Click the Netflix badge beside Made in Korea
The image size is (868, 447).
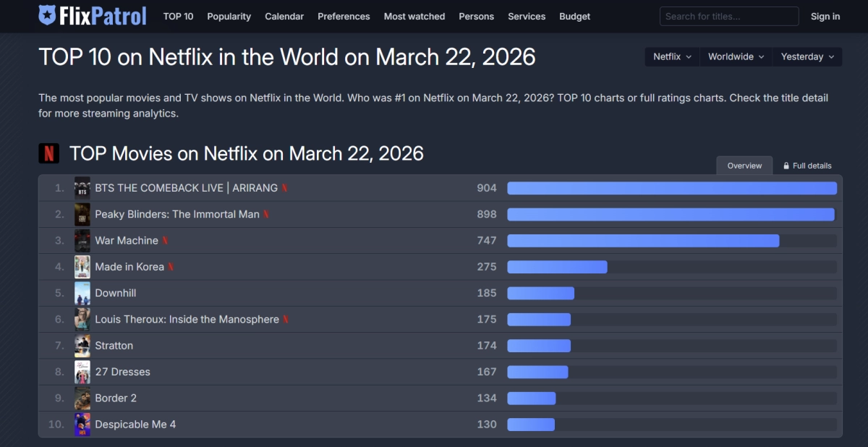pos(171,267)
